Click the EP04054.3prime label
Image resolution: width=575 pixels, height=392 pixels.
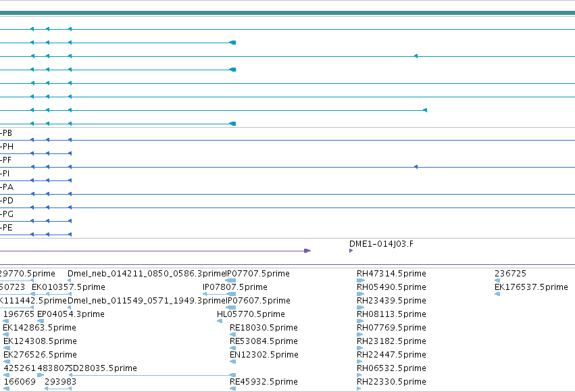click(x=71, y=314)
